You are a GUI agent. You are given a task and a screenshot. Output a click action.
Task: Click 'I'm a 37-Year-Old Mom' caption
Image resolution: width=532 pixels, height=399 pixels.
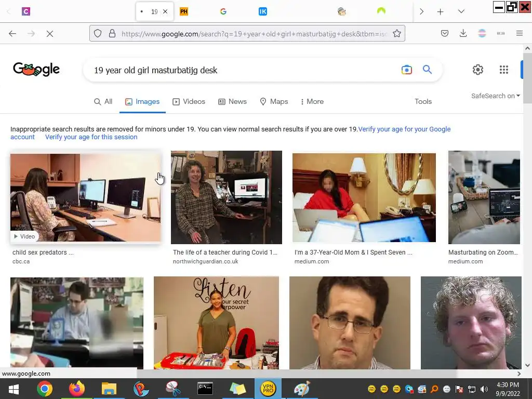353,252
